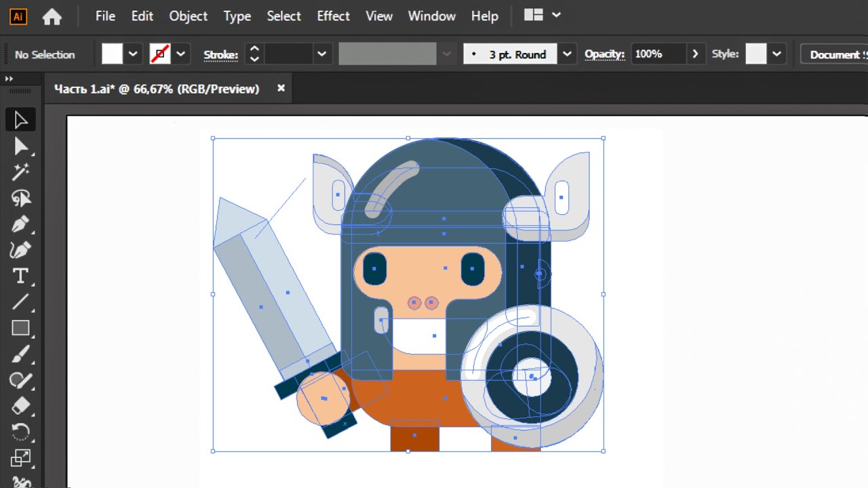This screenshot has height=488, width=868.
Task: Open the Window menu
Action: pyautogui.click(x=432, y=16)
